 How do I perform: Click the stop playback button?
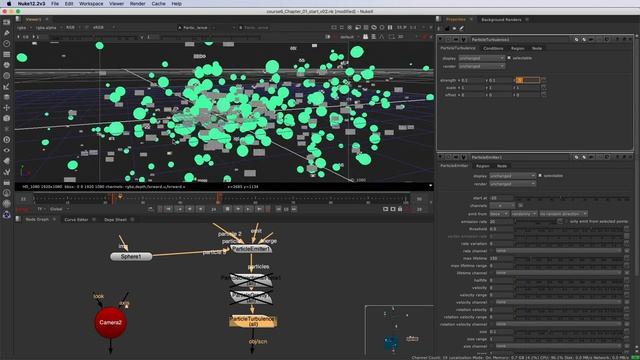click(227, 209)
